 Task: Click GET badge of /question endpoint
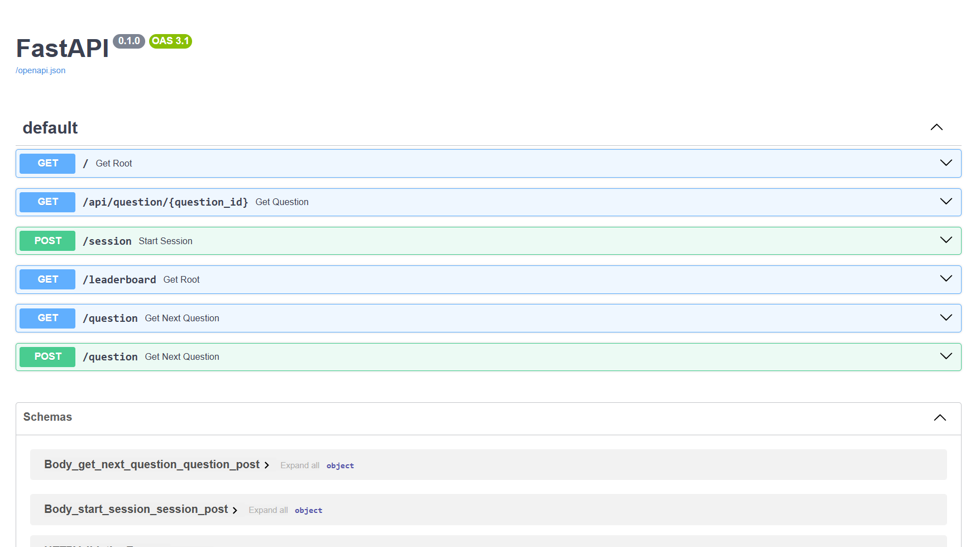(47, 318)
